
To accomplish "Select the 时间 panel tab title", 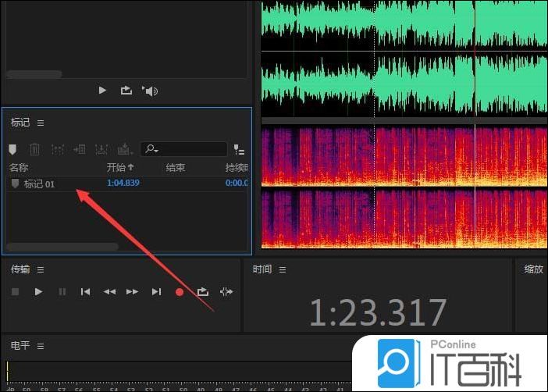I will point(262,269).
